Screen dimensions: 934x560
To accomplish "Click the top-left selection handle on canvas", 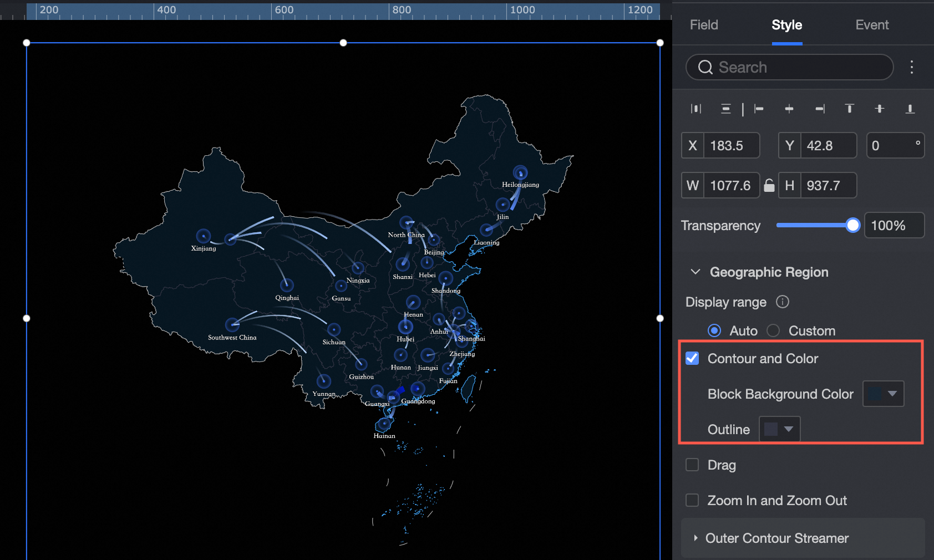I will click(27, 43).
